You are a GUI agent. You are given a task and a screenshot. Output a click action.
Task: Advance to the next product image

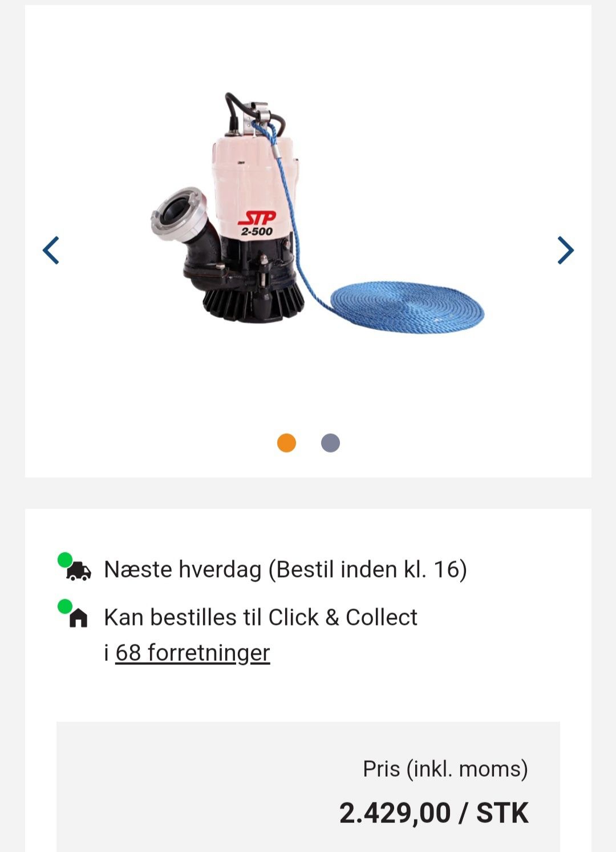565,250
